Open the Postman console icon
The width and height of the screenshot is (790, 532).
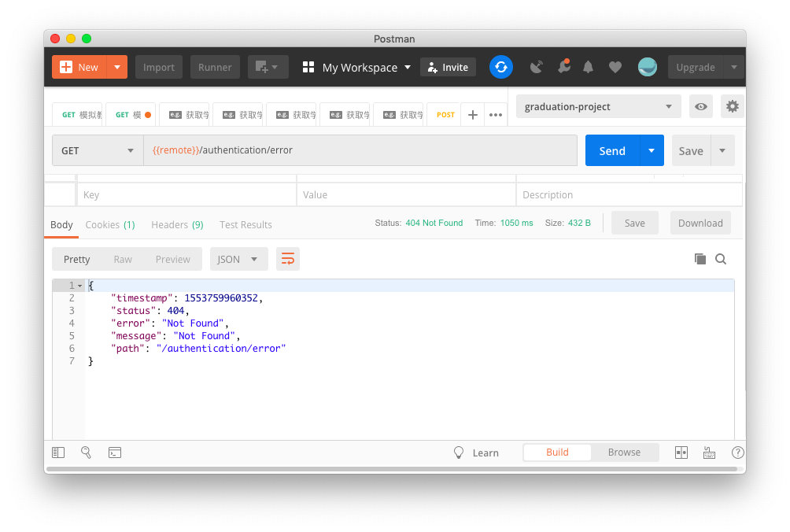115,453
